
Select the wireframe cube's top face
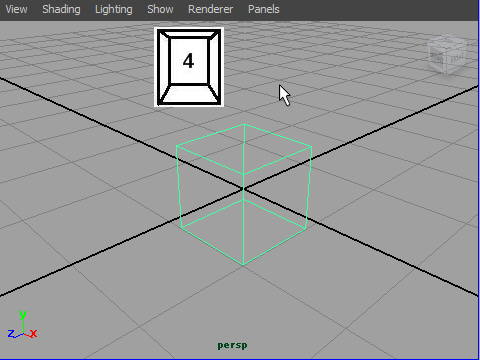click(x=244, y=149)
